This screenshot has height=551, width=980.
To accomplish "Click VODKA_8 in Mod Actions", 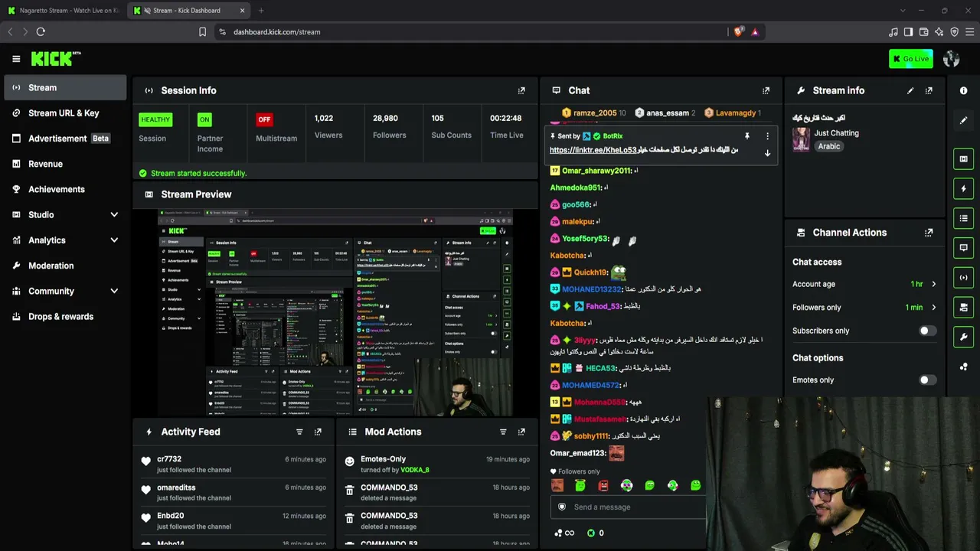I will coord(415,470).
